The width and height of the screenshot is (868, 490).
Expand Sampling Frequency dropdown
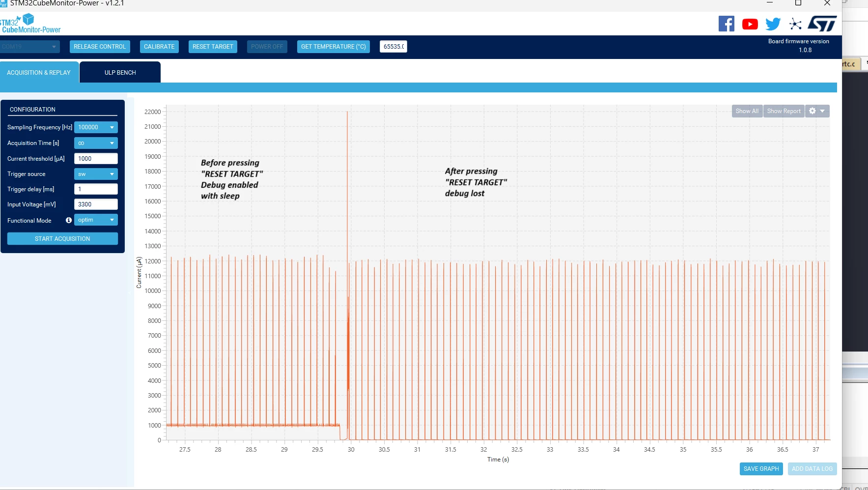[x=96, y=127]
